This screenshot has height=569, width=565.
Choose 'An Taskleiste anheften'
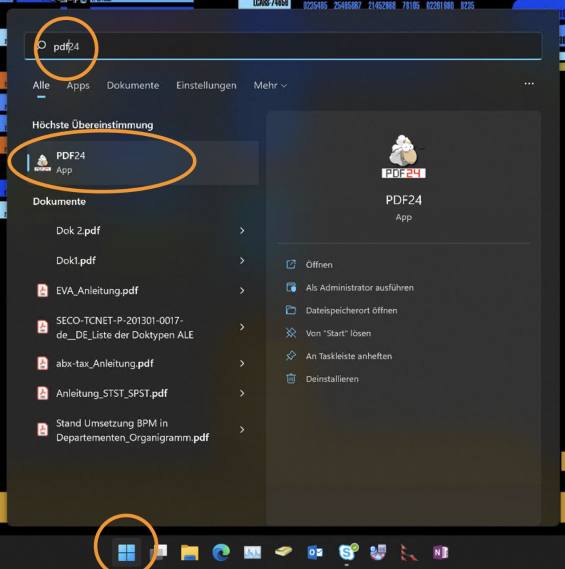coord(349,356)
